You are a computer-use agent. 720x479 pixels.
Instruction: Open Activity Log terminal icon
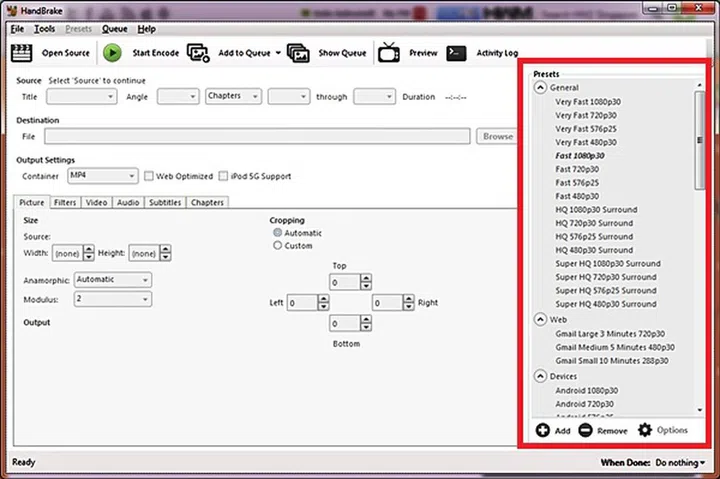pyautogui.click(x=456, y=53)
